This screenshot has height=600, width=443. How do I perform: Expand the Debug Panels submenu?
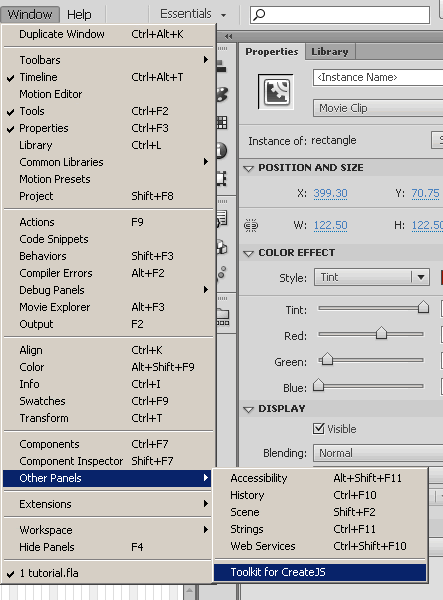pyautogui.click(x=107, y=290)
